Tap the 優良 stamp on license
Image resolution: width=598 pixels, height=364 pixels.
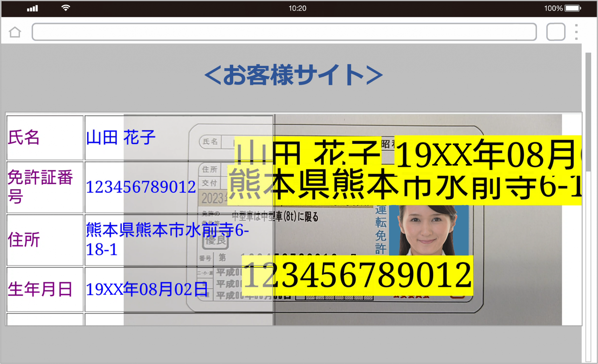click(x=216, y=241)
